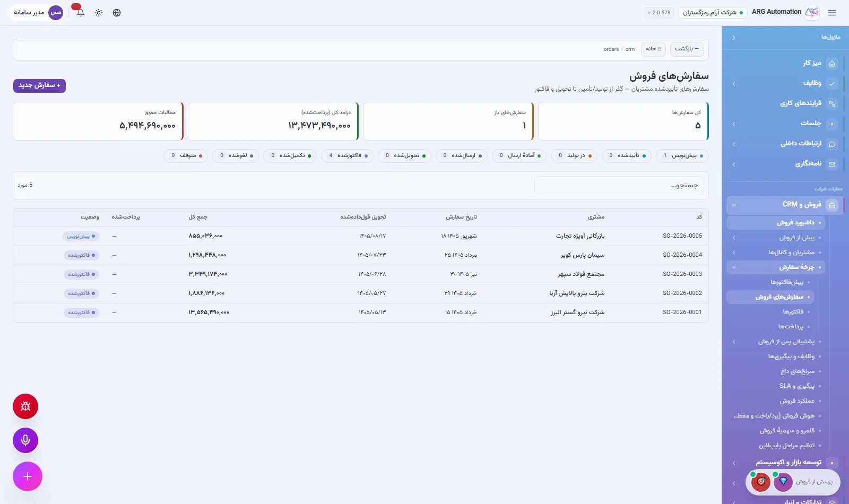Screen dimensions: 849x504
Task: Open the language globe icon
Action: click(117, 13)
